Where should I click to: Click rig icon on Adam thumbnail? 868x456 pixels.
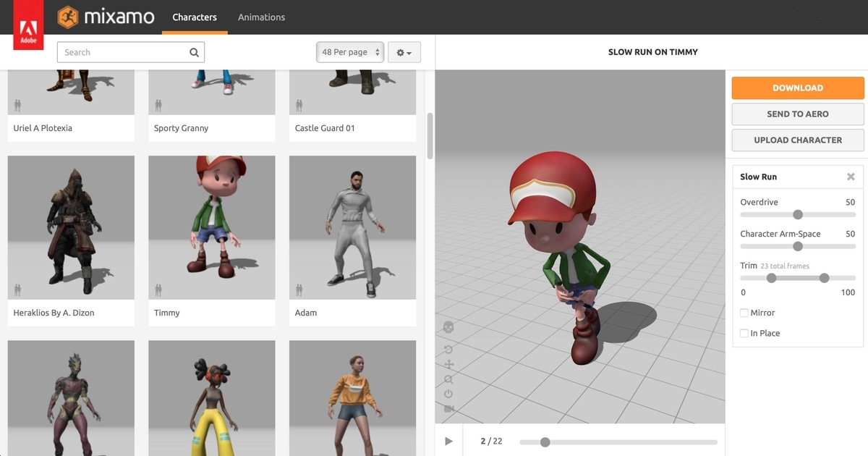[299, 290]
